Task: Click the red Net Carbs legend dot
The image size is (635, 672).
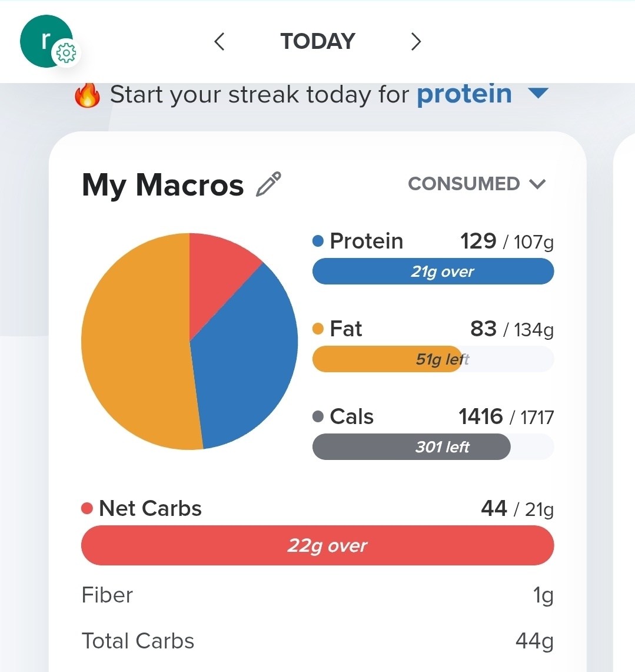Action: point(87,508)
